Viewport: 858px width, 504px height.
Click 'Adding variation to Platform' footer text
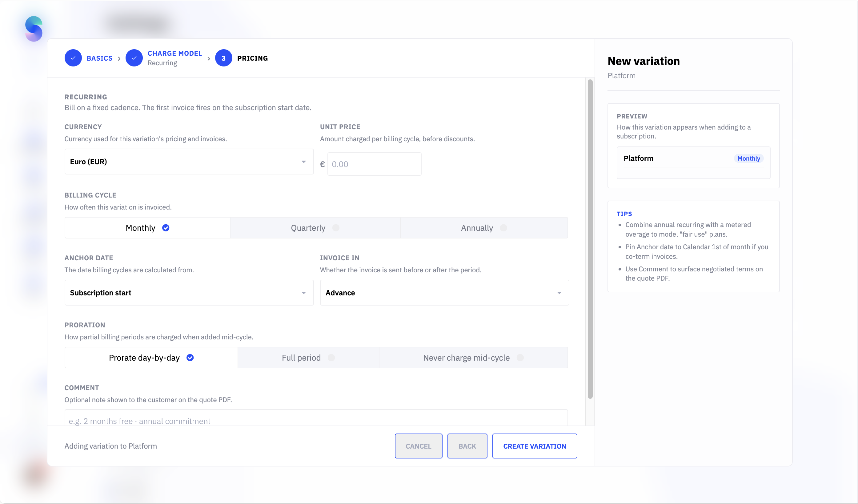click(x=111, y=446)
